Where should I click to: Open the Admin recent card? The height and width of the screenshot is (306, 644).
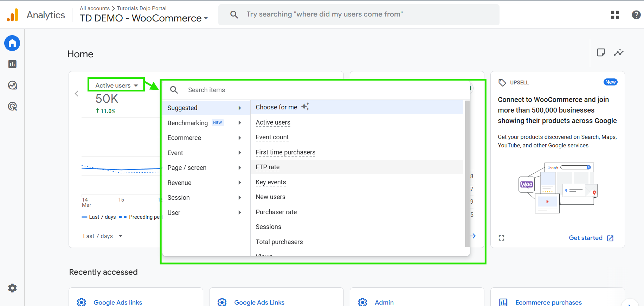384,302
